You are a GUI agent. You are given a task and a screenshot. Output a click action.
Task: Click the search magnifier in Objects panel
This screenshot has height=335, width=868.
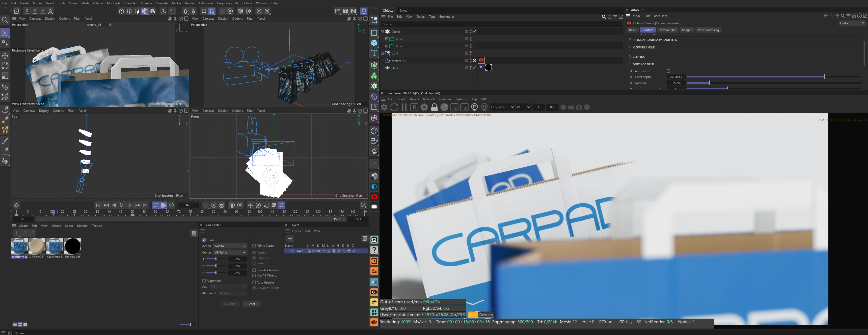604,17
